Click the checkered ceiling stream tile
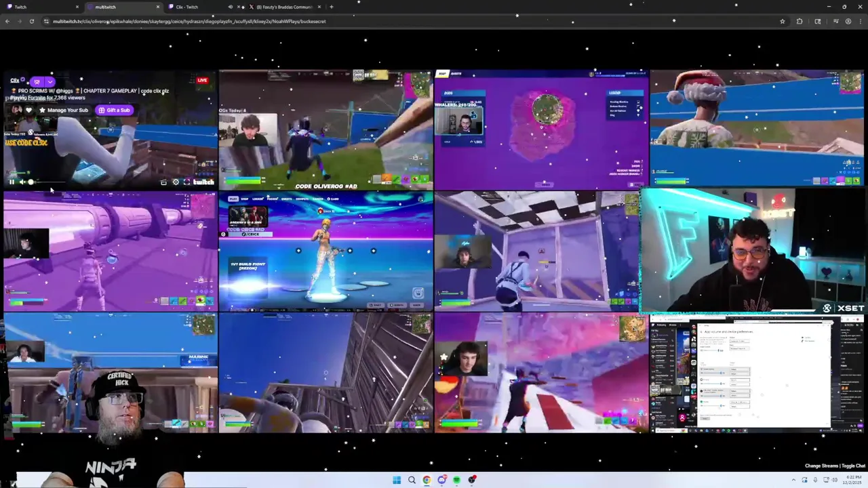 click(x=537, y=251)
